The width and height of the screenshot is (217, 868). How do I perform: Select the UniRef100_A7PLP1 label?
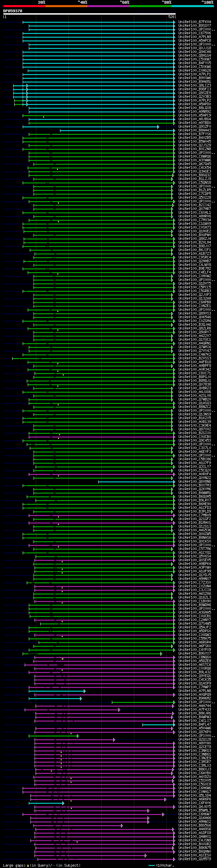pyautogui.click(x=195, y=74)
